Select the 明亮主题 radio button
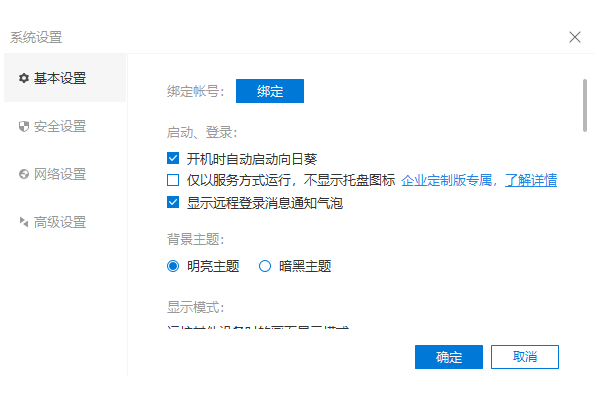Screen dimensions: 600x400 (173, 266)
